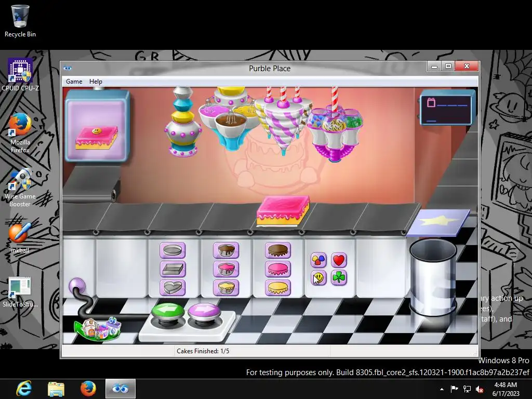Click the Cakes Finished 1/5 status text
The height and width of the screenshot is (399, 532).
[203, 351]
